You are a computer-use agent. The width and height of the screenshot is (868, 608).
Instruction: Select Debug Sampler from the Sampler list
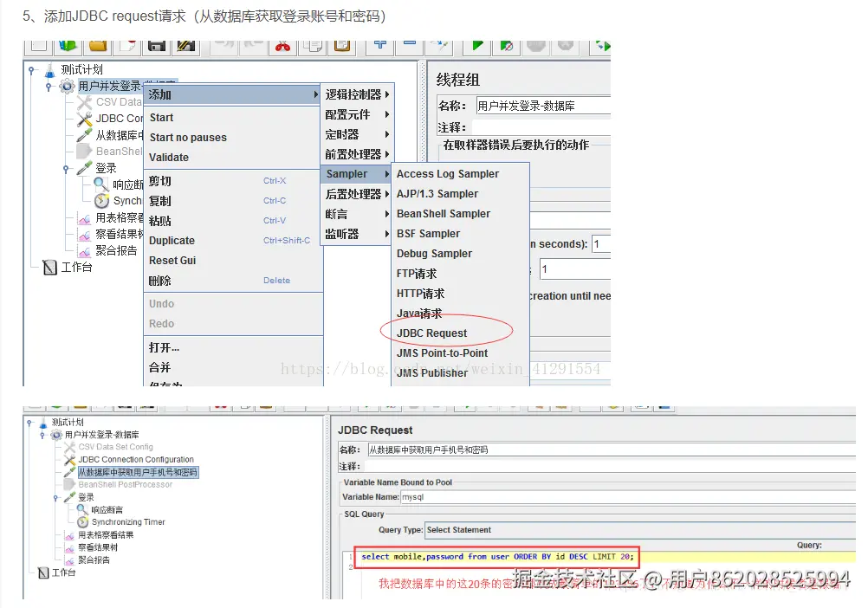pos(459,254)
